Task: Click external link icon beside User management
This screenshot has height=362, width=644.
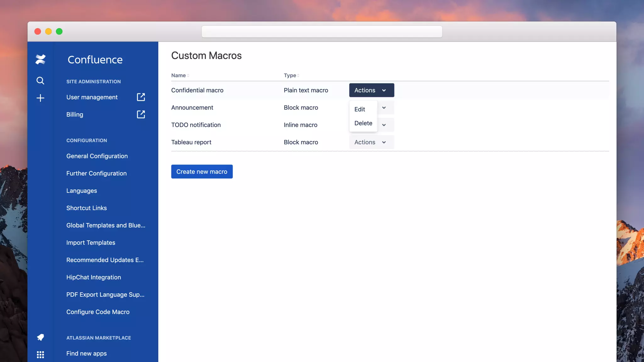Action: 141,97
